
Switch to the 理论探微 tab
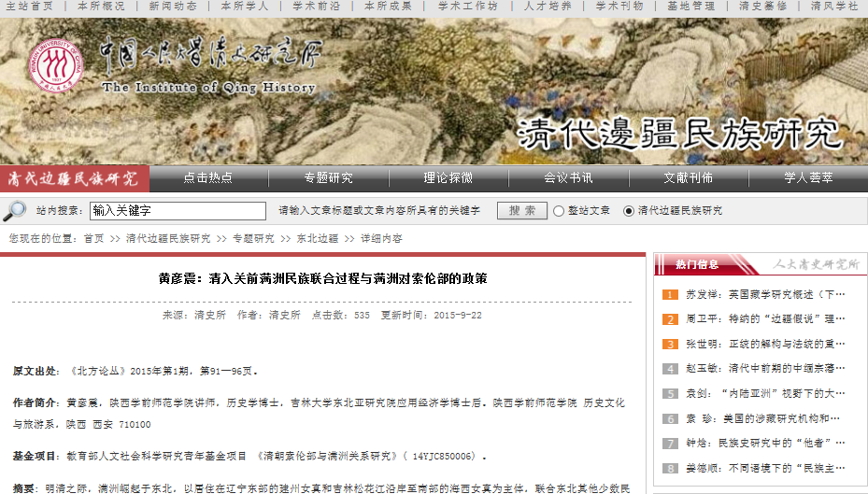(448, 178)
